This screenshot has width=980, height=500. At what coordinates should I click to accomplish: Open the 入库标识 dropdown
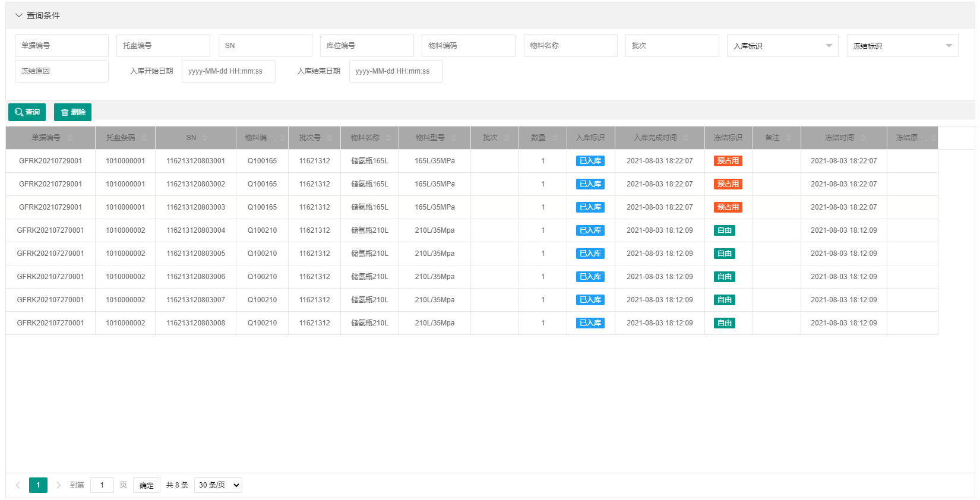783,46
